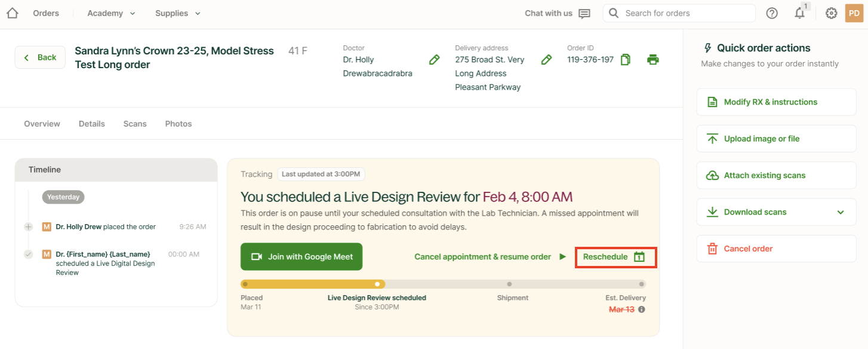Edit the doctor name with the pencil icon

(434, 60)
